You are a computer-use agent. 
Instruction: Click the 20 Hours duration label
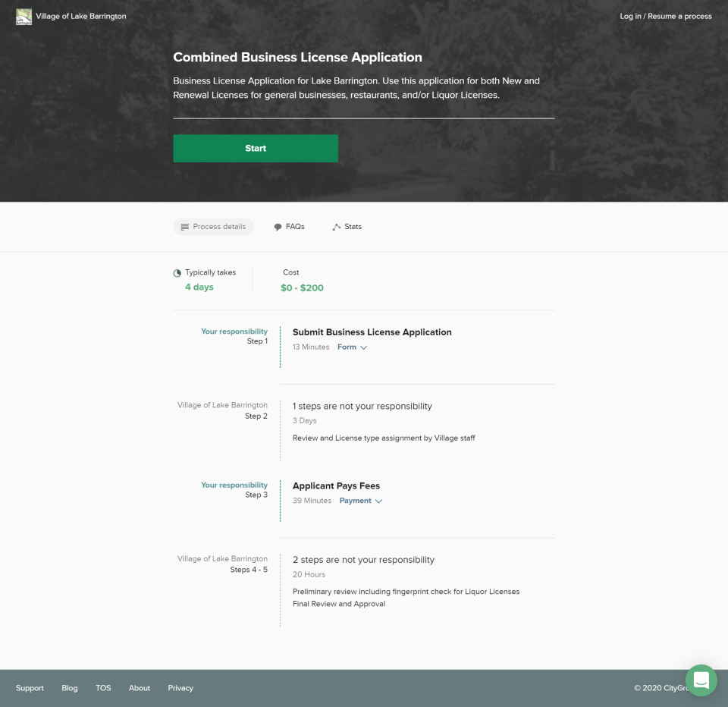[x=309, y=574]
